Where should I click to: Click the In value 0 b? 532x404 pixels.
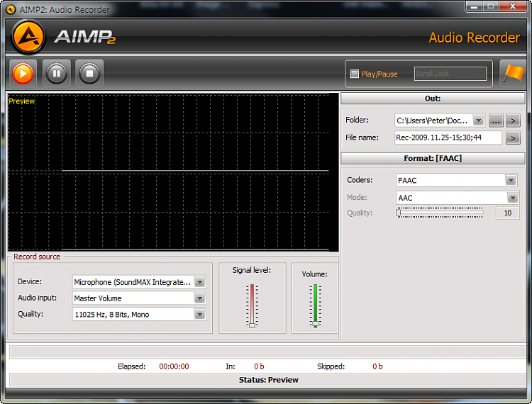259,366
